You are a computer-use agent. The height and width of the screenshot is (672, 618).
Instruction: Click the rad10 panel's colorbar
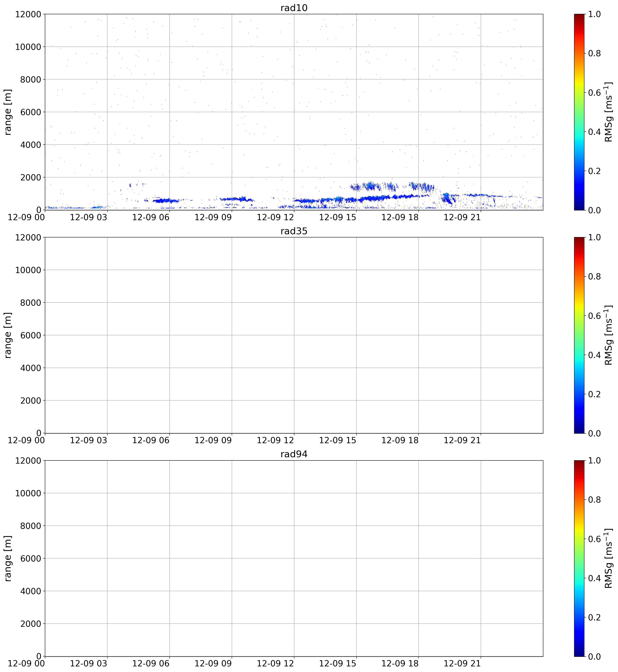(x=579, y=112)
